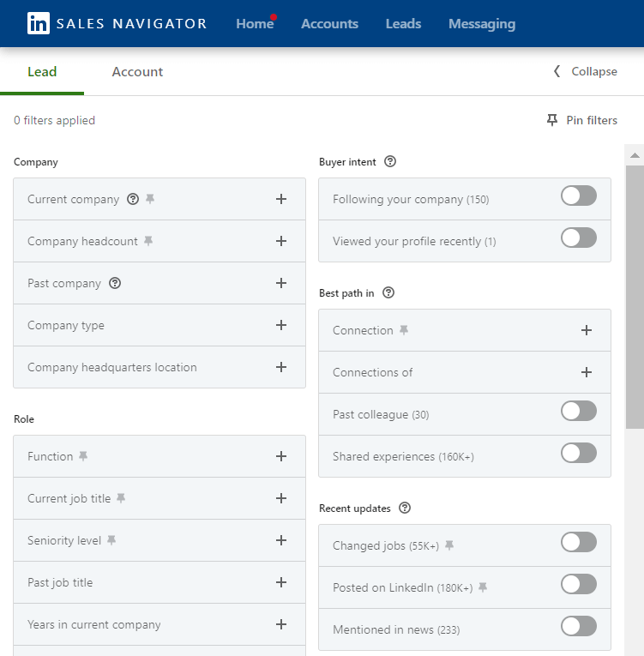Expand Past company filter plus
Screen dimensions: 644x656
coord(281,283)
